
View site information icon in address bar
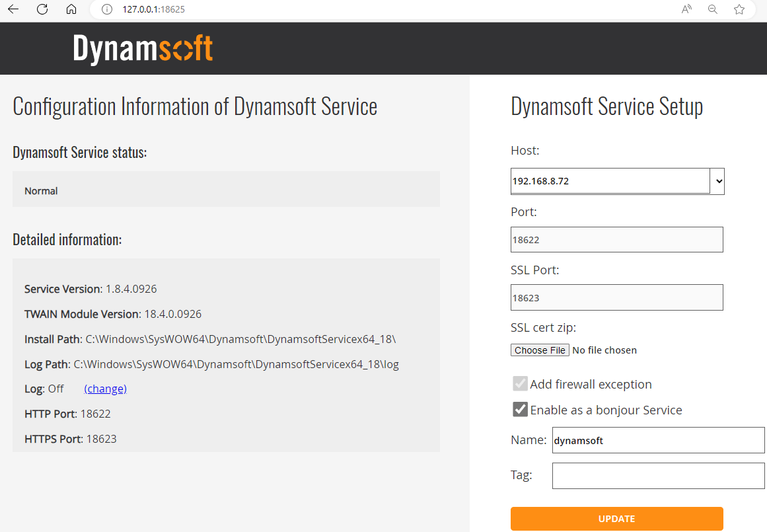point(107,9)
